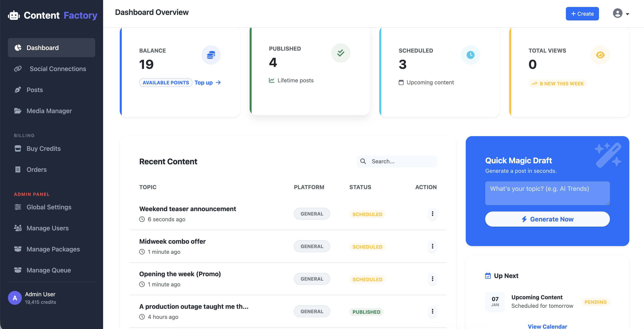The image size is (644, 329).
Task: Click the Quick Magic Draft topic textbox
Action: tap(547, 193)
